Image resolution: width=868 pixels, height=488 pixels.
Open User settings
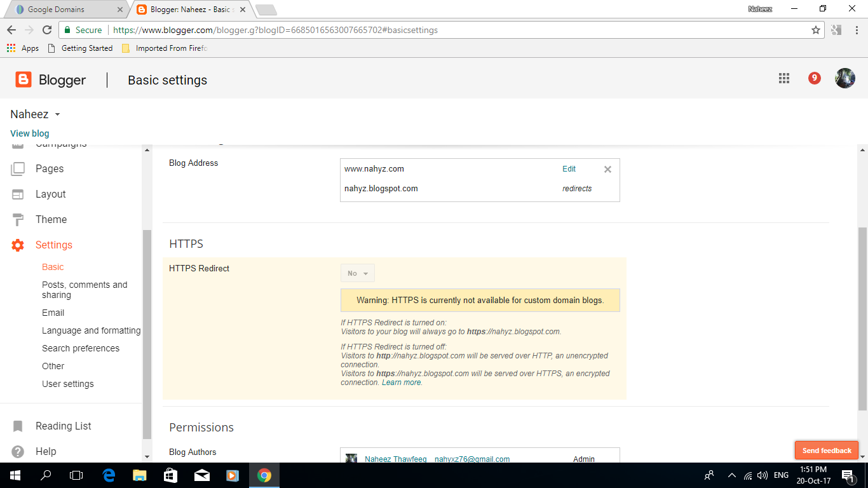point(67,384)
